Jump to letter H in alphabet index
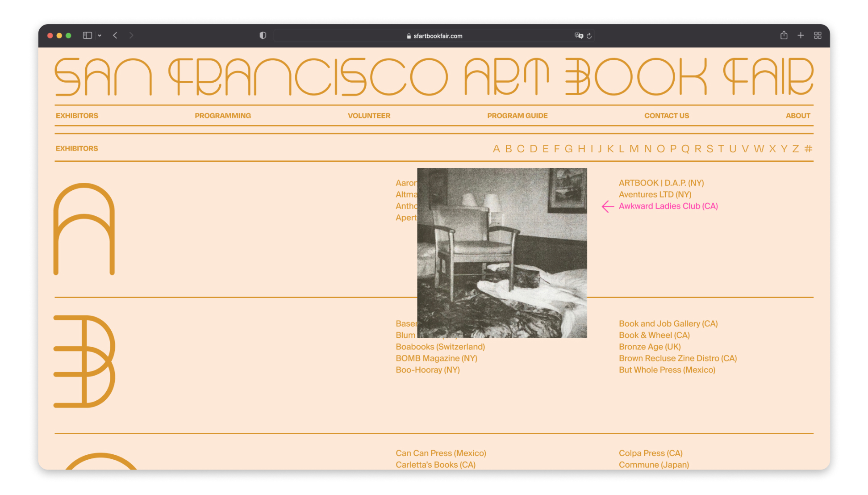This screenshot has height=495, width=868. (x=582, y=149)
